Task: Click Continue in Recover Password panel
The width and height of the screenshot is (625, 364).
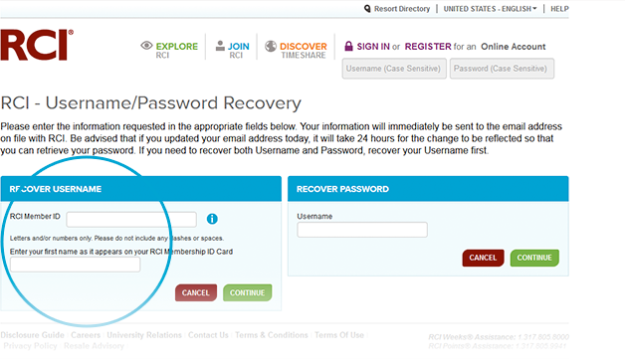Action: pyautogui.click(x=534, y=258)
